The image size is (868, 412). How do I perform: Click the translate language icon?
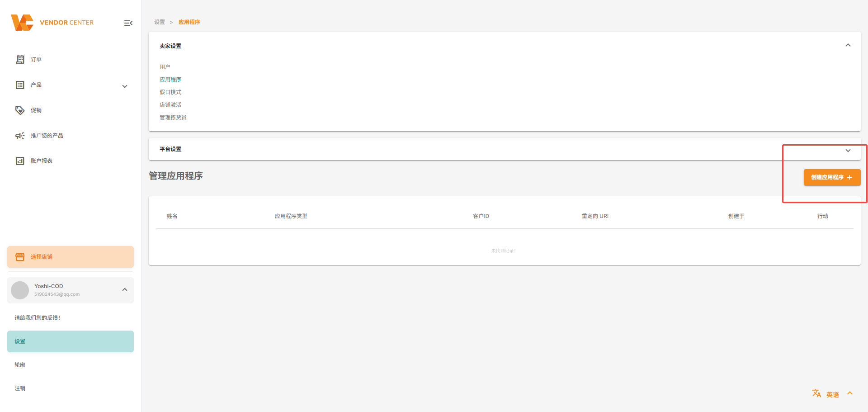(x=816, y=393)
